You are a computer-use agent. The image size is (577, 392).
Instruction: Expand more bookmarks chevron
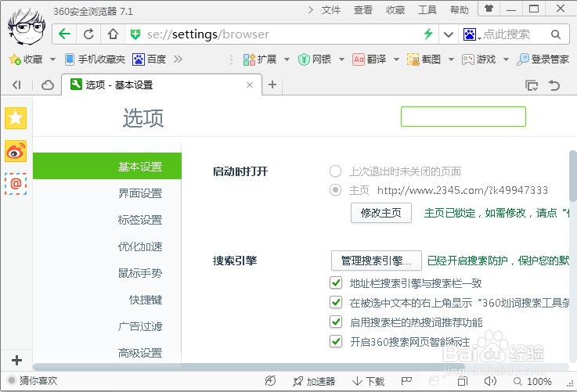click(178, 59)
